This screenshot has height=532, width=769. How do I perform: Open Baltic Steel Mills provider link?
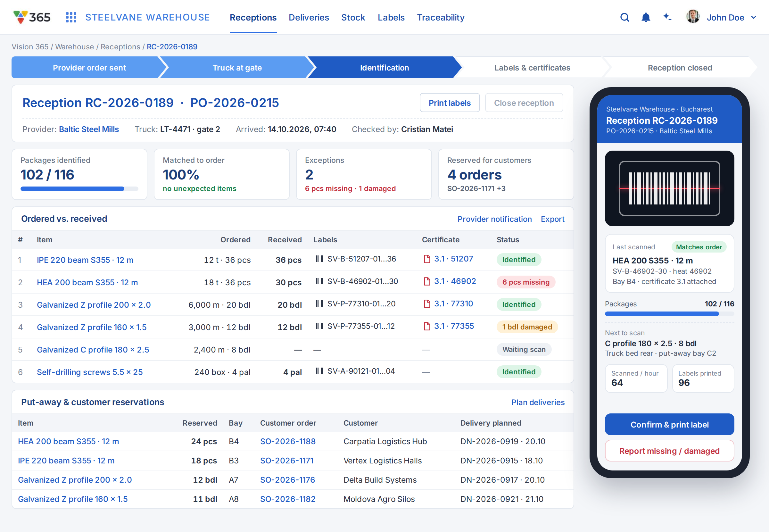click(89, 129)
